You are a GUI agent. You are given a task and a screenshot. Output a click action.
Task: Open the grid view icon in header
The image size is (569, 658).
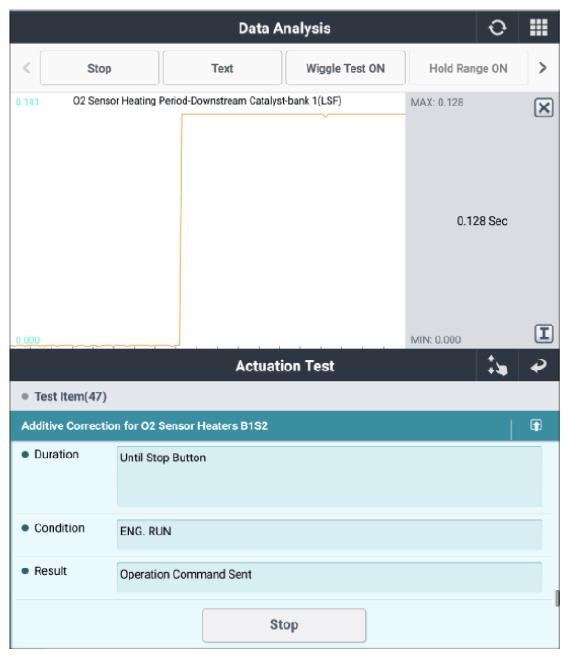(x=538, y=28)
